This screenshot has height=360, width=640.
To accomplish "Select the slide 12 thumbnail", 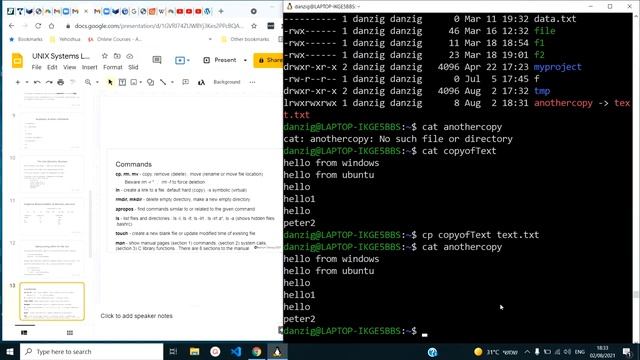I will 52,258.
